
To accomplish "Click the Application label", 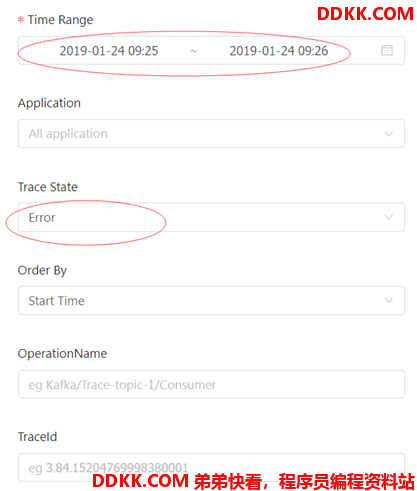I will tap(49, 103).
